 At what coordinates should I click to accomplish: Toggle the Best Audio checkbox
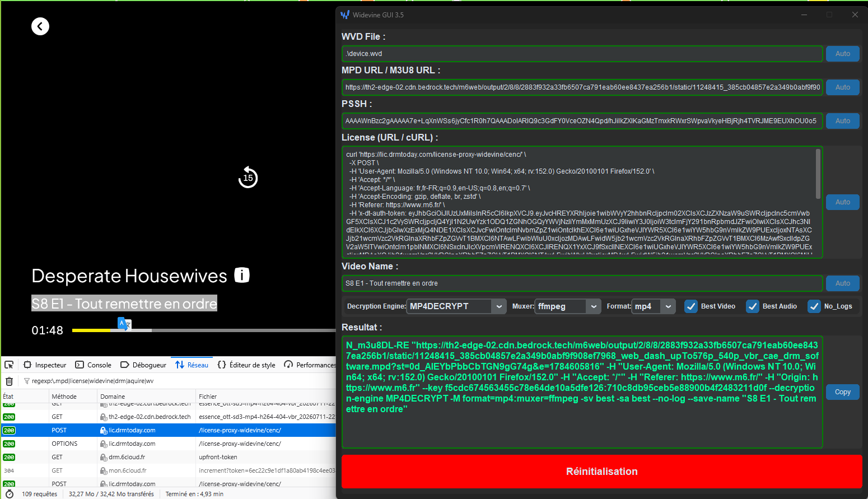(x=753, y=306)
